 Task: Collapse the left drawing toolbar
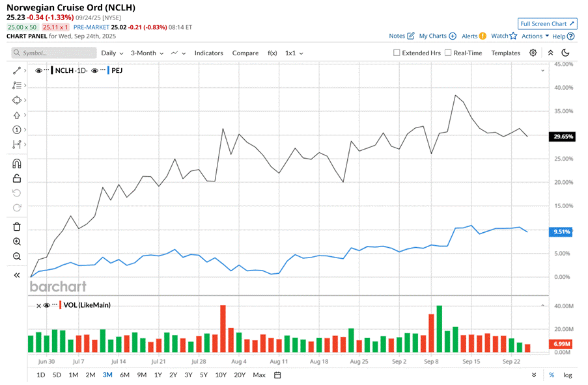pos(16,275)
